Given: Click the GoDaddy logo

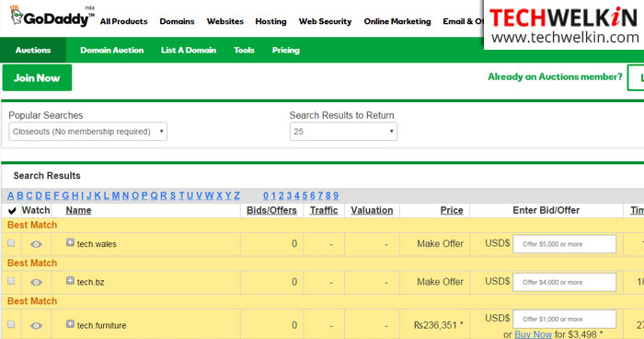Looking at the screenshot, I should coord(52,17).
